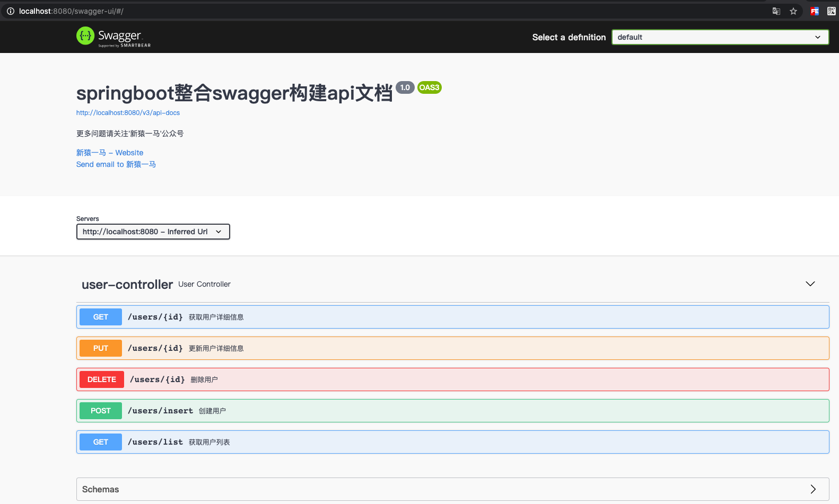Viewport: 839px width, 504px height.
Task: Click the GET badge for /users/list
Action: [x=101, y=442]
